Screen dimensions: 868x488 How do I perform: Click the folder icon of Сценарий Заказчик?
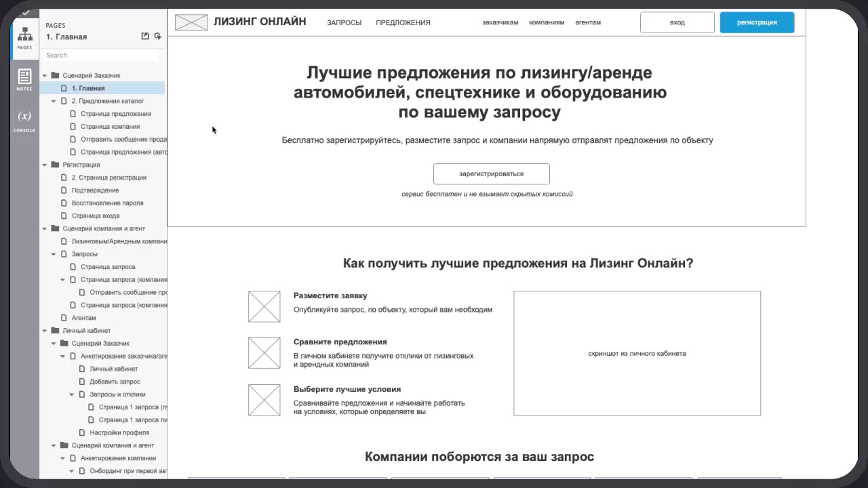[x=55, y=75]
